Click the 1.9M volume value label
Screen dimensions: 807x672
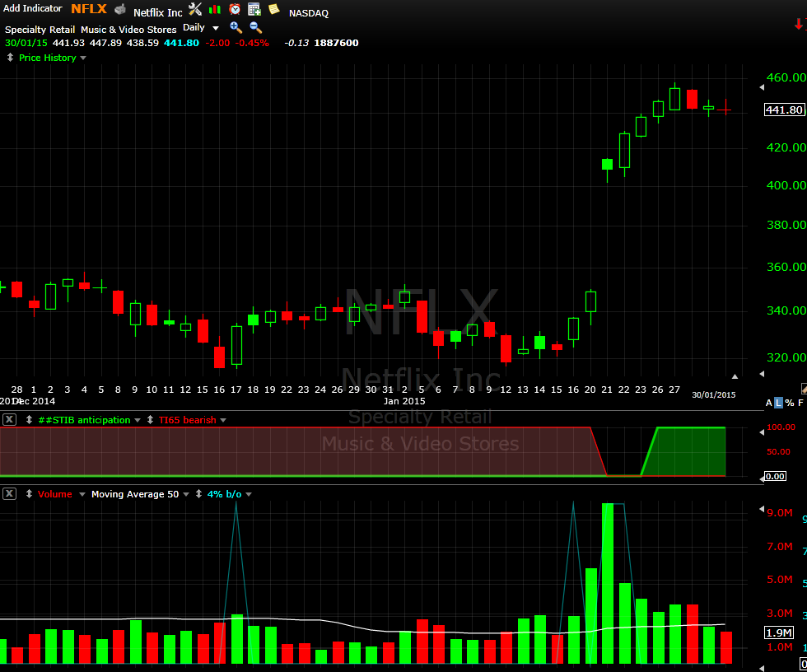(x=779, y=632)
